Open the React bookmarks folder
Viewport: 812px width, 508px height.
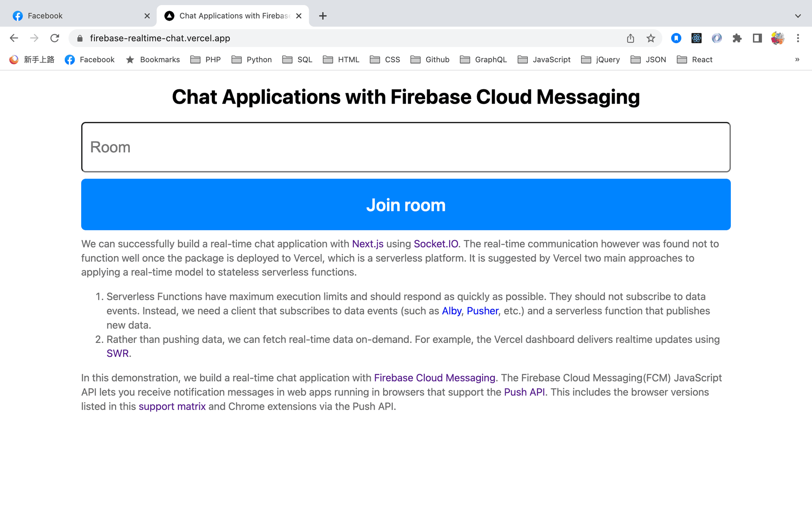coord(695,60)
